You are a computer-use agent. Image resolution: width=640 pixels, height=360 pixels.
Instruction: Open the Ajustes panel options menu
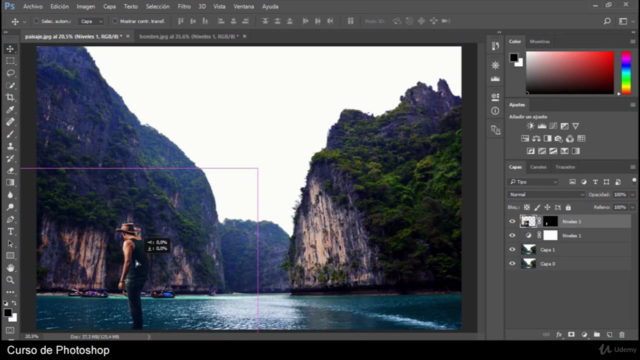pos(633,105)
